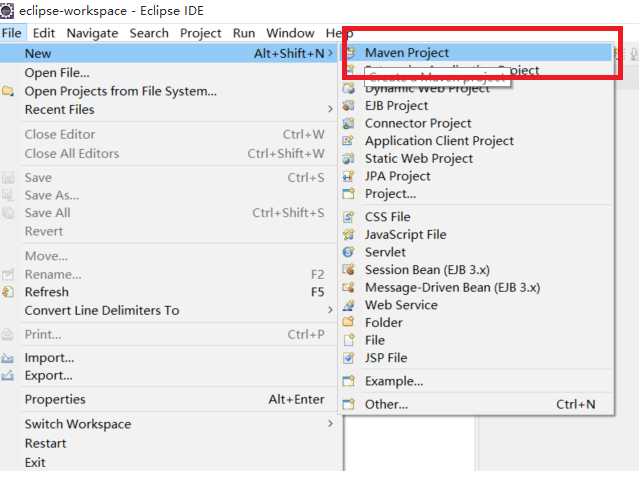Click the Message-Driven Bean icon
The image size is (639, 490).
[x=349, y=287]
